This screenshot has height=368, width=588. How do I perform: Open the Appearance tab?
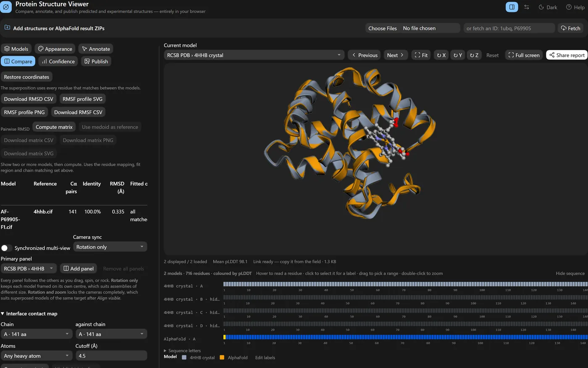point(55,49)
